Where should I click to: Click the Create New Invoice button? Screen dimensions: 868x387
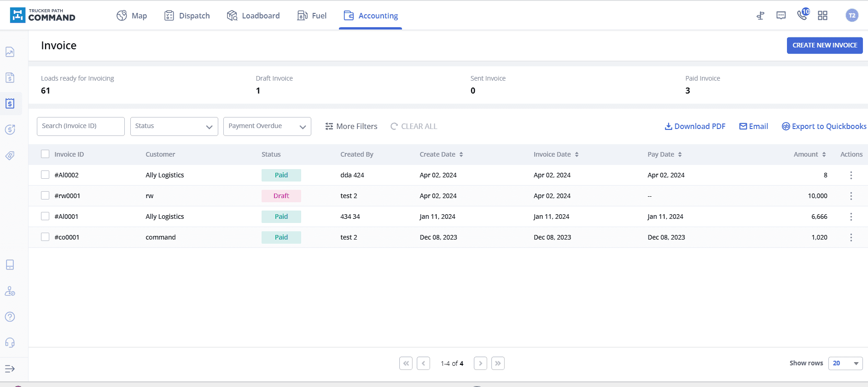coord(825,45)
